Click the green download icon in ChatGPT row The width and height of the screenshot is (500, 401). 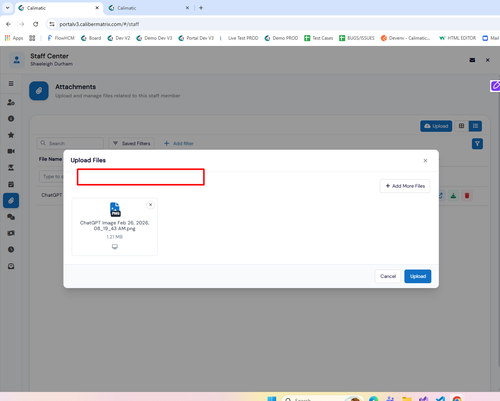(453, 196)
